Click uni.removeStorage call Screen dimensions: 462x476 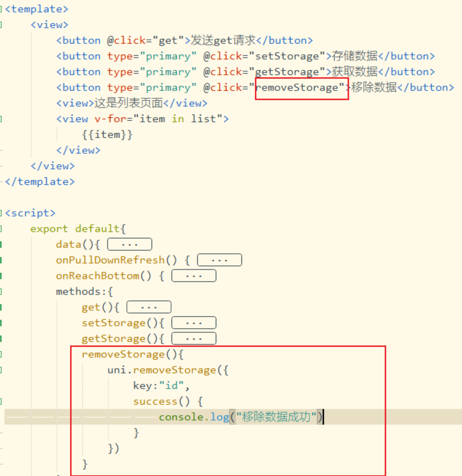click(x=162, y=370)
